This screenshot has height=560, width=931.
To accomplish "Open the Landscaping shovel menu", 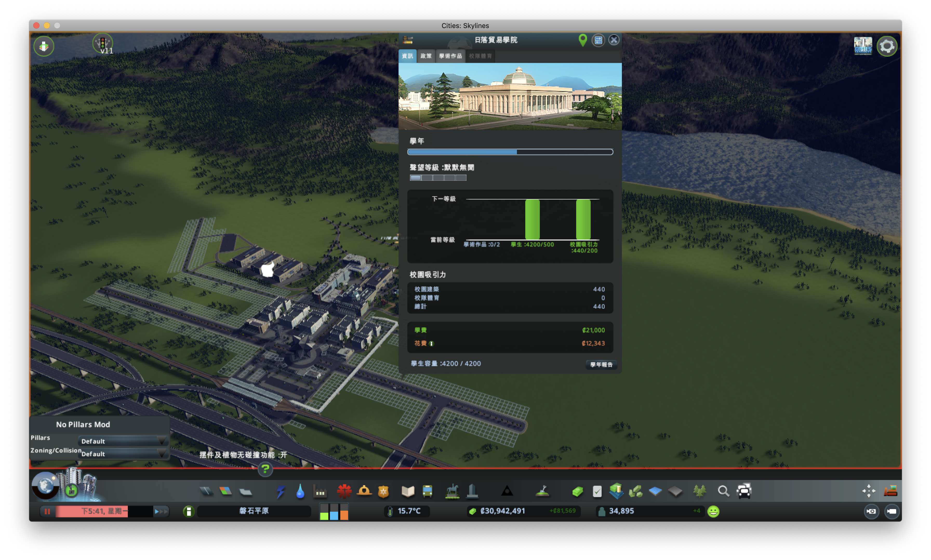I will (x=542, y=491).
